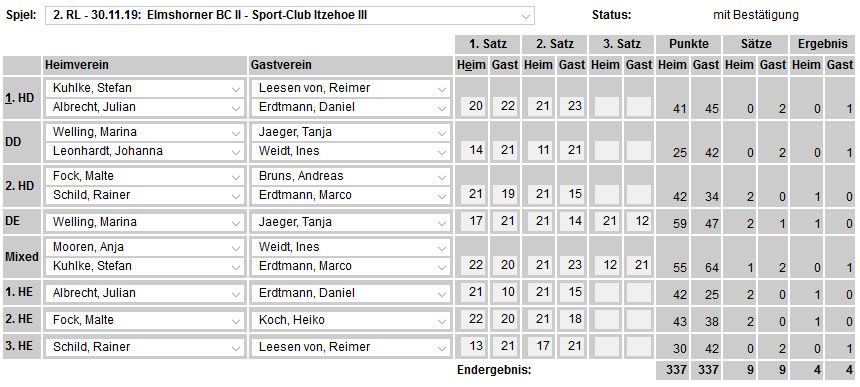Open the Schild, Rainer dropdown in 3. HE
Screen dimensions: 860x387
pyautogui.click(x=144, y=347)
